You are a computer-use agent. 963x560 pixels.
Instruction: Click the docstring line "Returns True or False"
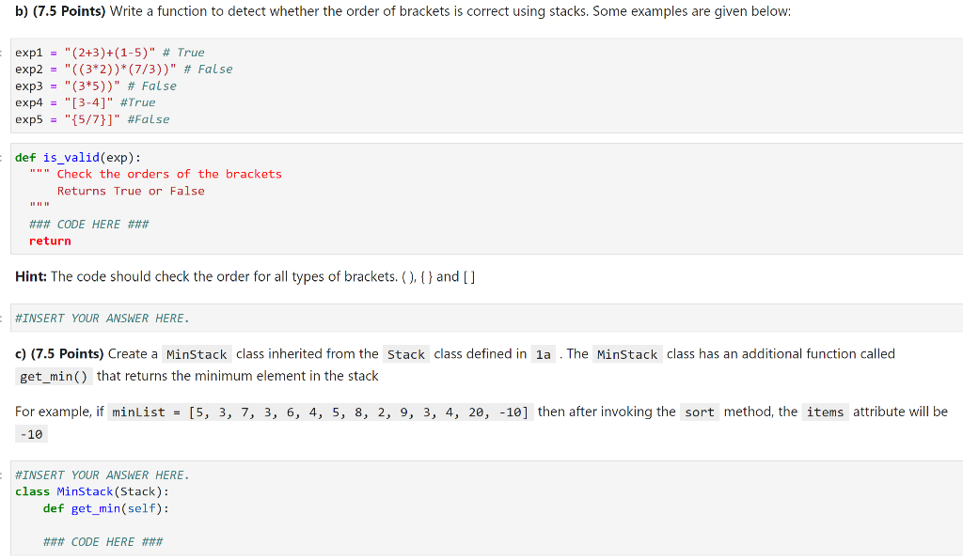(x=131, y=192)
